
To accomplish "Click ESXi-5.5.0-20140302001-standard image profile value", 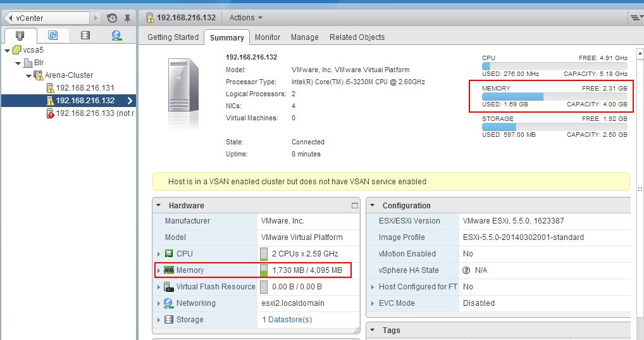I will pos(523,237).
